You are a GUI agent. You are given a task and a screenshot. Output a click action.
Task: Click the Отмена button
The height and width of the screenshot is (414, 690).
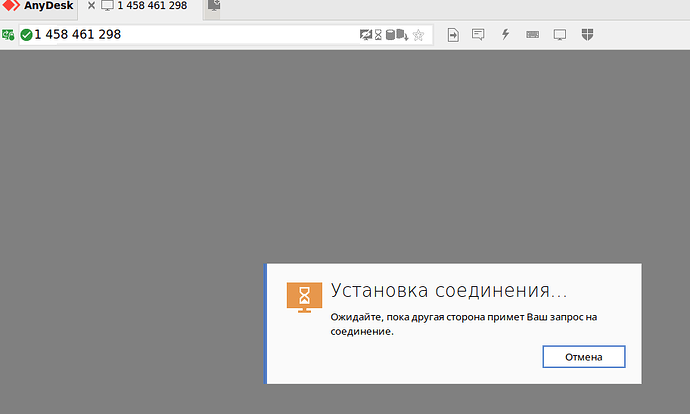[584, 357]
